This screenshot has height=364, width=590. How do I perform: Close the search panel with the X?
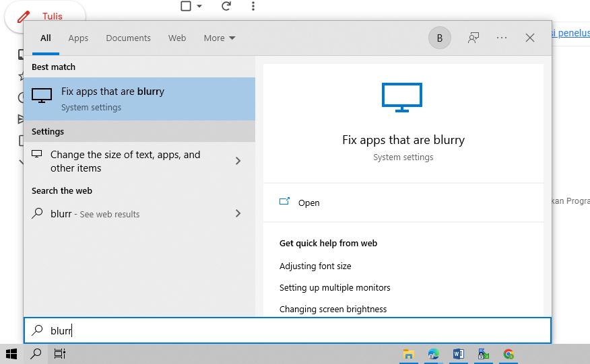coord(530,38)
